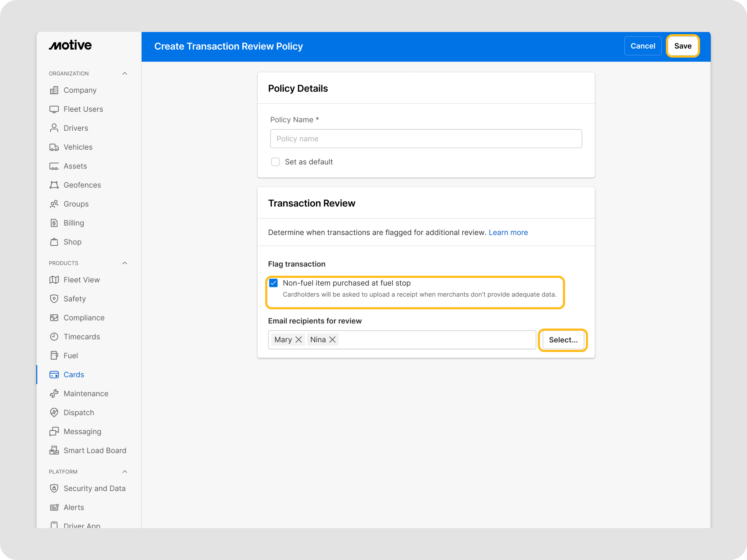Save the transaction review policy
747x560 pixels.
(682, 46)
